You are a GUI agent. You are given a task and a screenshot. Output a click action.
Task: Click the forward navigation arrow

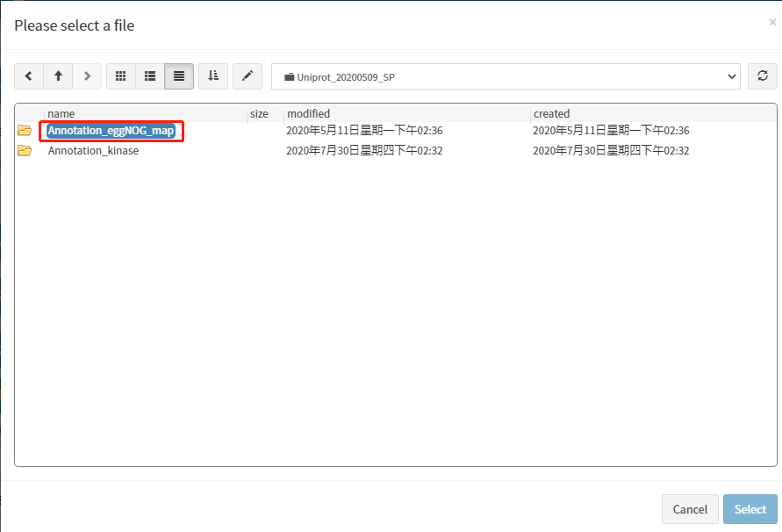click(x=87, y=76)
